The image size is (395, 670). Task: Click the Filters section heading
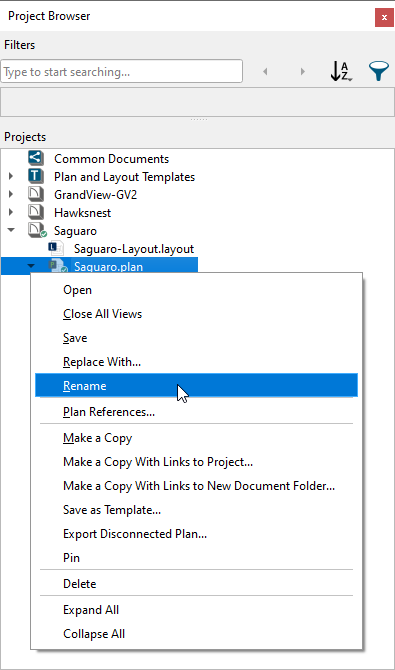click(20, 45)
